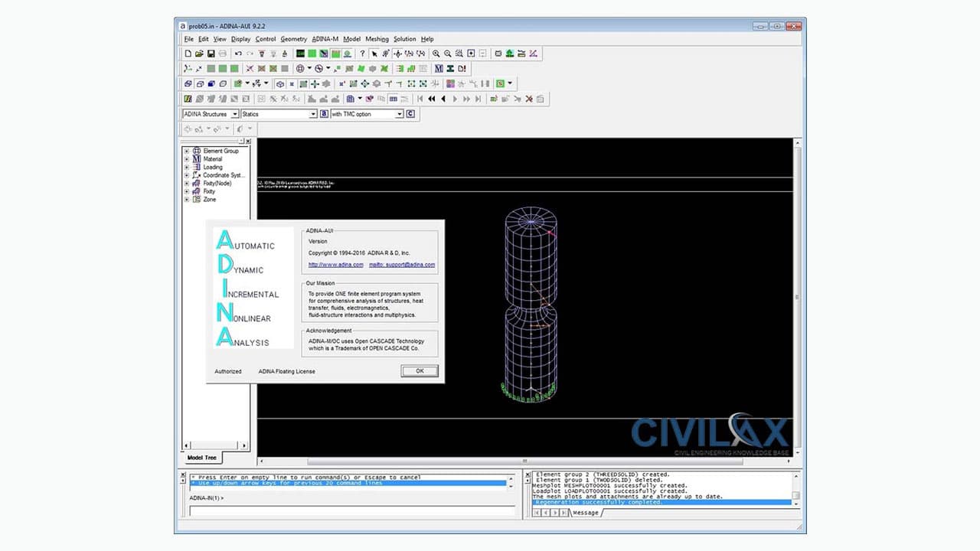The height and width of the screenshot is (551, 980).
Task: Select the Model Tree tab
Action: click(202, 458)
